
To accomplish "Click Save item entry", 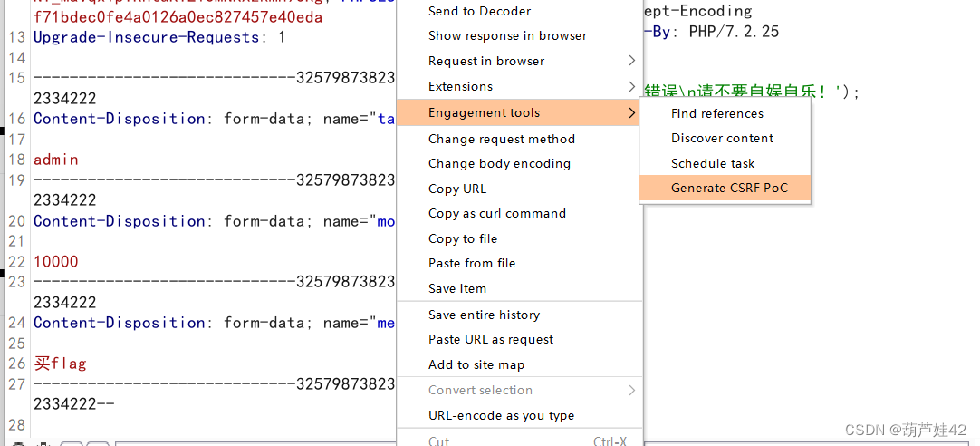I will [x=456, y=288].
